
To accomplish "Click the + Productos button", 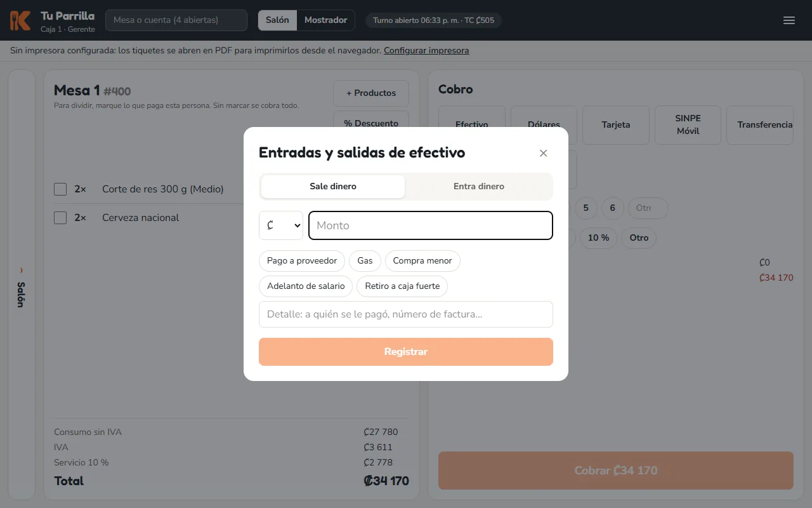I will 371,93.
